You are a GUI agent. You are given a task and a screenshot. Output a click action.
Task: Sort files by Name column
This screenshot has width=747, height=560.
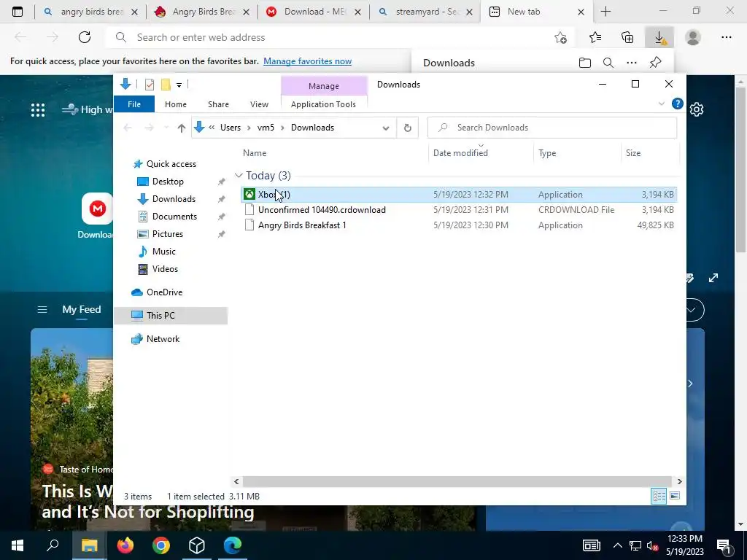pyautogui.click(x=255, y=153)
